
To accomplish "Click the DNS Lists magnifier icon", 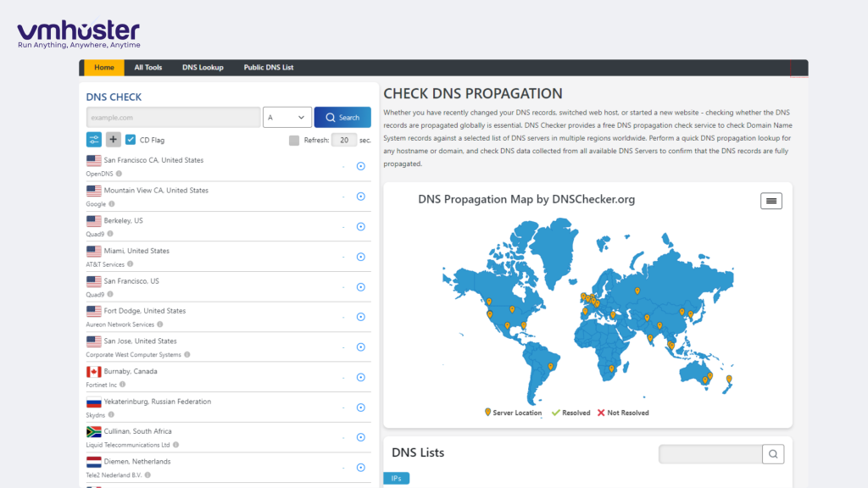I will (773, 454).
